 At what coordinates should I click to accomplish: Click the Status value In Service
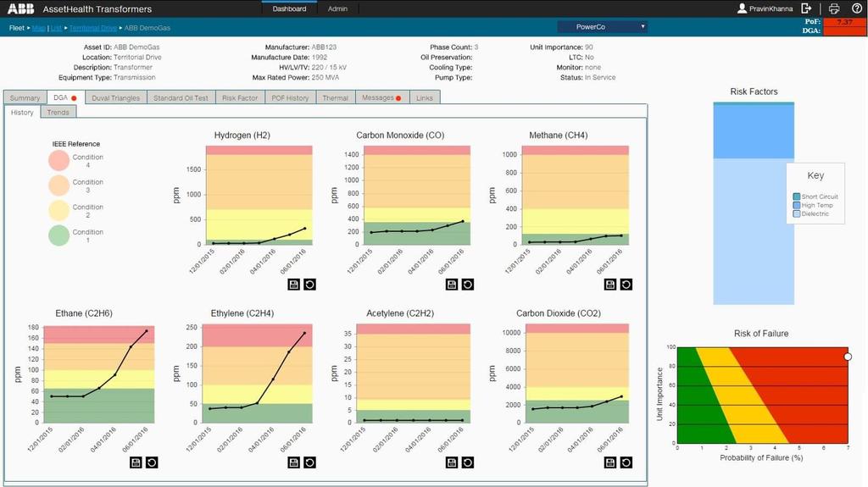pos(600,77)
